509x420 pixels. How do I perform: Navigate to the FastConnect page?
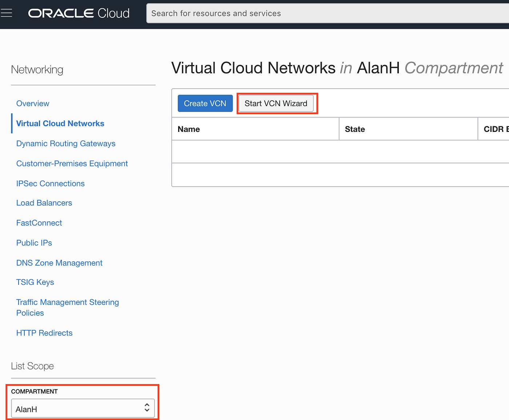39,223
